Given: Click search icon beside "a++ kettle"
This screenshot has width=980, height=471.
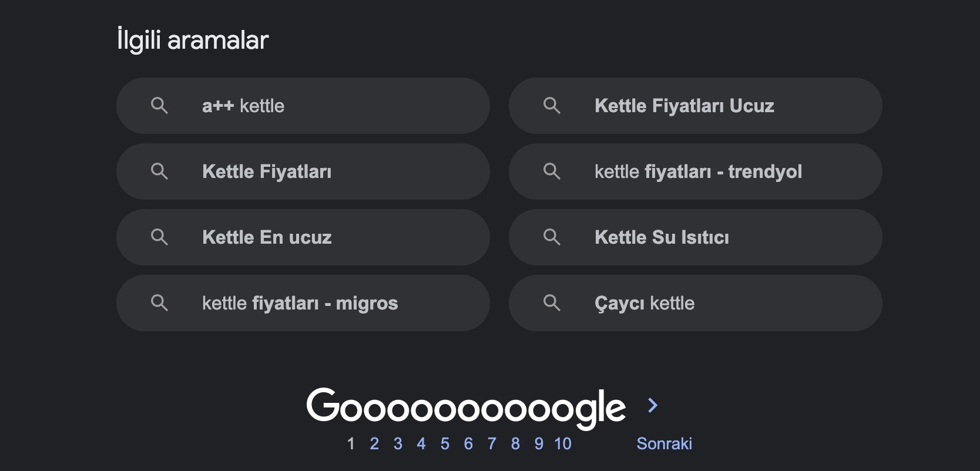Looking at the screenshot, I should click(x=159, y=106).
